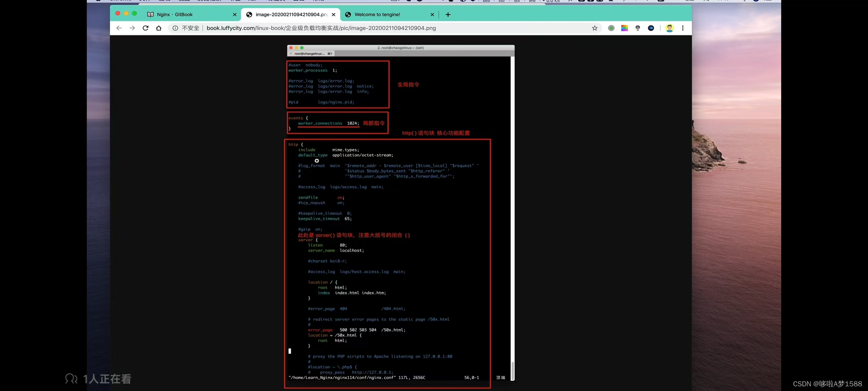
Task: Go to the browser home page
Action: pos(158,28)
